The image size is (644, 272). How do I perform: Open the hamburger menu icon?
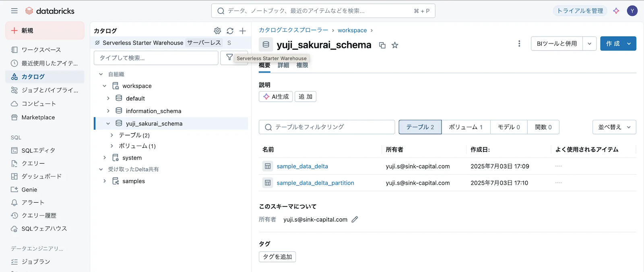pos(14,11)
